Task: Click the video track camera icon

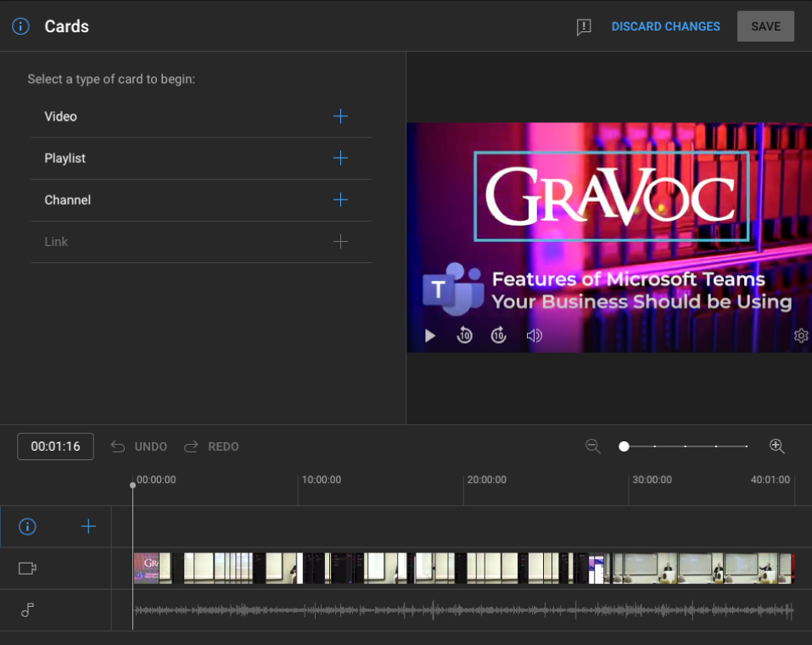Action: click(27, 569)
